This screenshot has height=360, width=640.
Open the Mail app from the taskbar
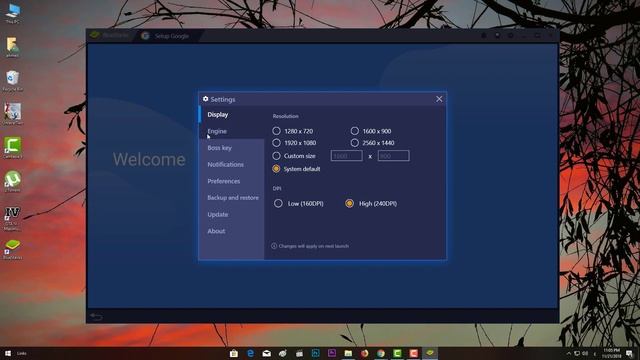(267, 353)
